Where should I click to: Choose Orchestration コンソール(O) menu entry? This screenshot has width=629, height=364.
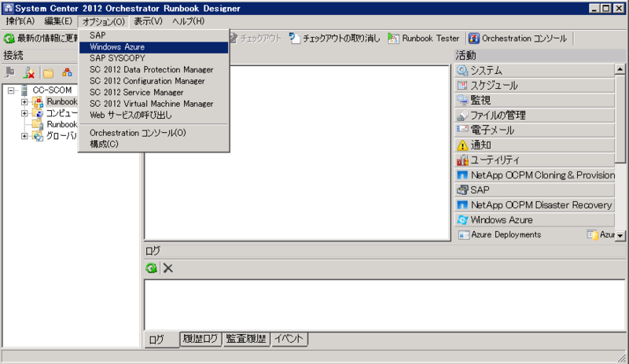[x=153, y=133]
